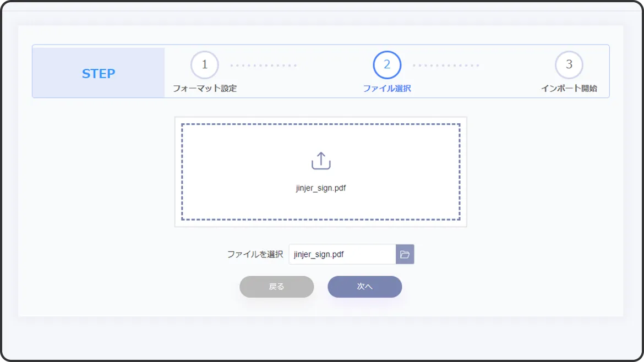Viewport: 644px width, 362px height.
Task: Click the ファイルを選択 field label
Action: 255,254
